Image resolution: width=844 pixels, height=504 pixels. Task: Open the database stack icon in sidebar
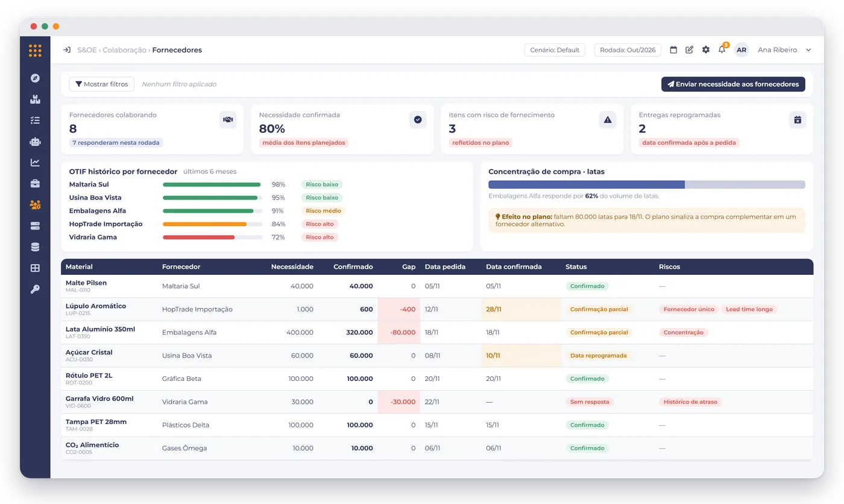pos(35,247)
